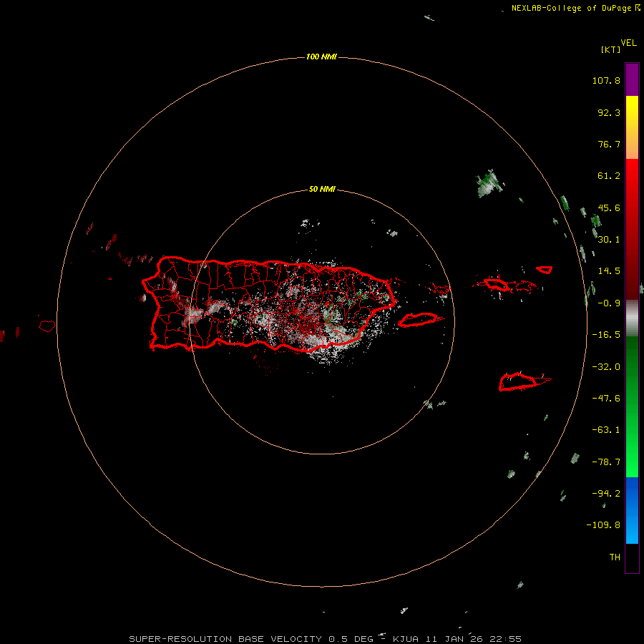The height and width of the screenshot is (644, 644).
Task: Click the blue segment of velocity color bar
Action: (632, 510)
